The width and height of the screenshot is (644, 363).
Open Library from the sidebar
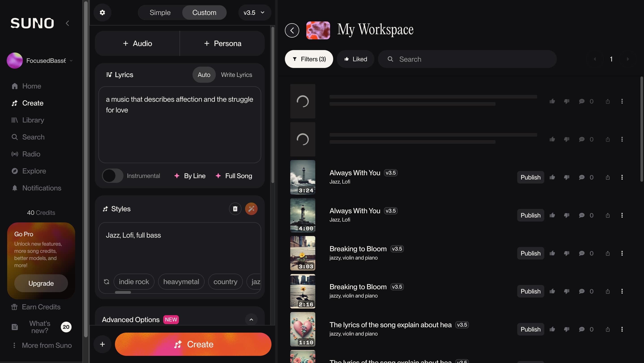coord(33,120)
